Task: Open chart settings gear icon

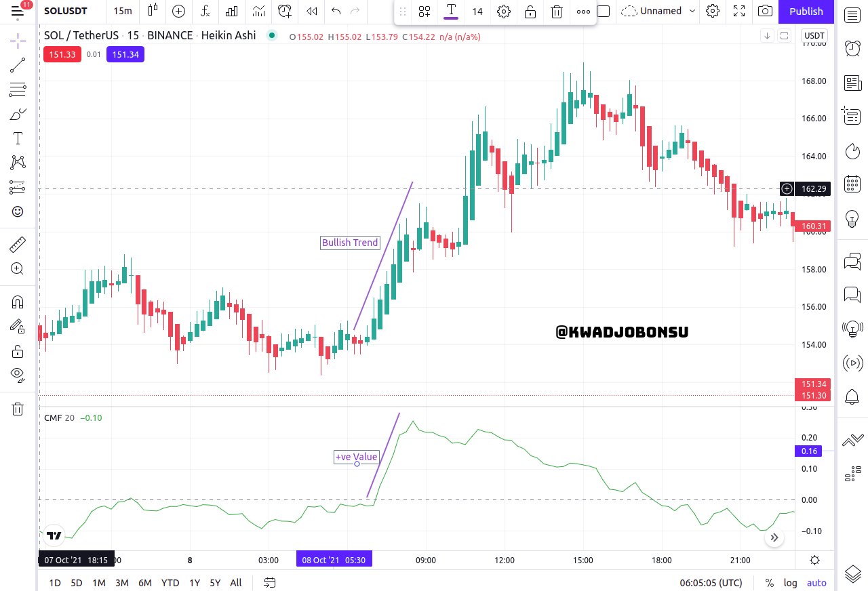Action: point(713,11)
